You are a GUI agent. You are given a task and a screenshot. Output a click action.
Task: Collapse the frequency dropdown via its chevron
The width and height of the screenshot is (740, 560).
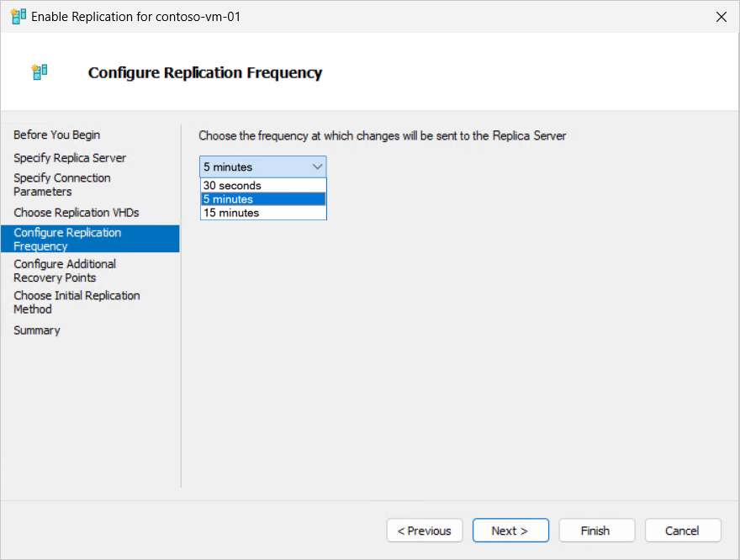(317, 166)
